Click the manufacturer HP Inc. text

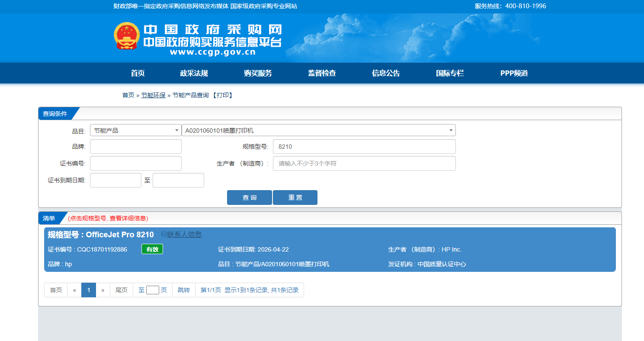click(x=452, y=249)
